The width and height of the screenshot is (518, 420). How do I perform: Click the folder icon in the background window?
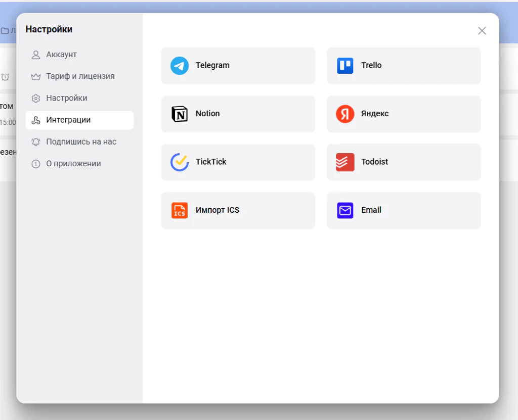point(5,31)
